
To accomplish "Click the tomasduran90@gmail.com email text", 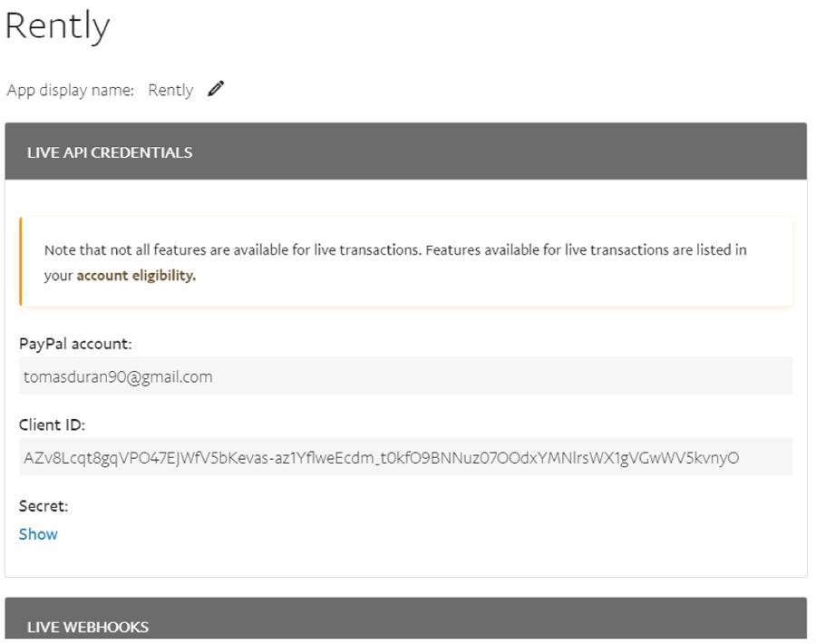I will tap(118, 376).
